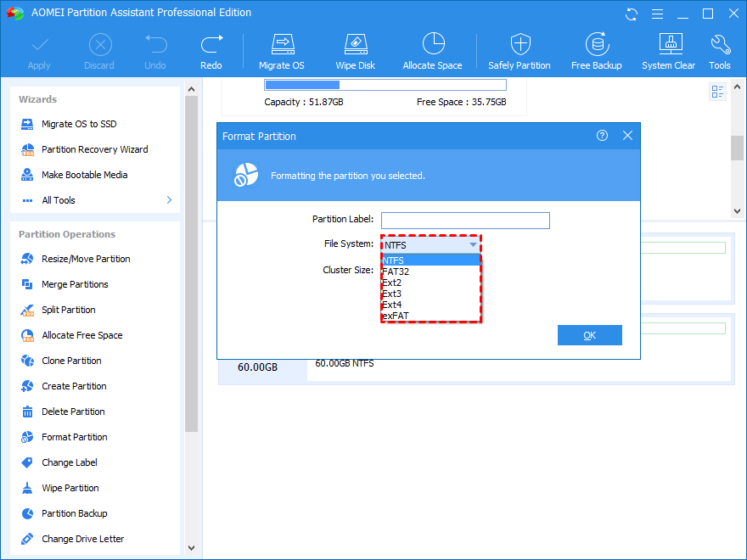This screenshot has height=560, width=747.
Task: Expand All Tools chevron arrow
Action: click(x=169, y=200)
